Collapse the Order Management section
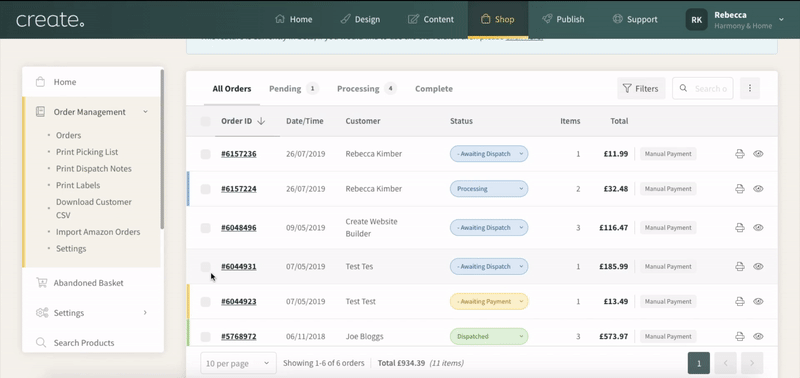The width and height of the screenshot is (800, 378). point(145,112)
